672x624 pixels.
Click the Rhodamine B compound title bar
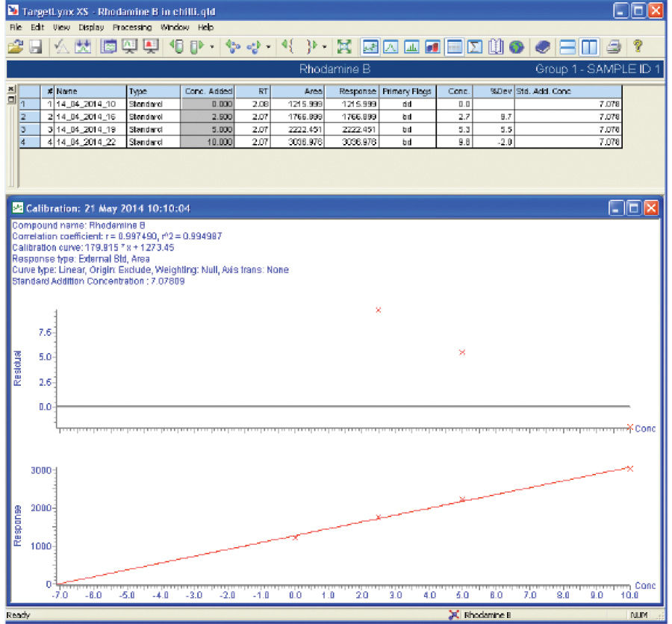pyautogui.click(x=335, y=69)
